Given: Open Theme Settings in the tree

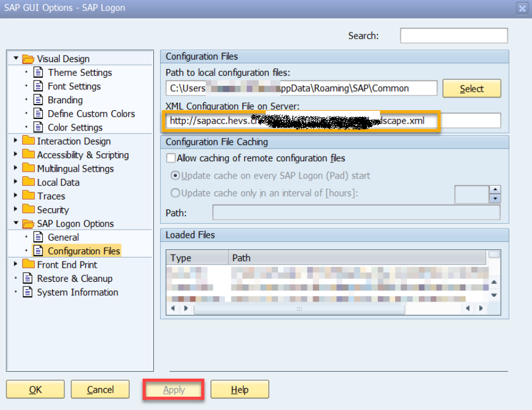Looking at the screenshot, I should (79, 72).
